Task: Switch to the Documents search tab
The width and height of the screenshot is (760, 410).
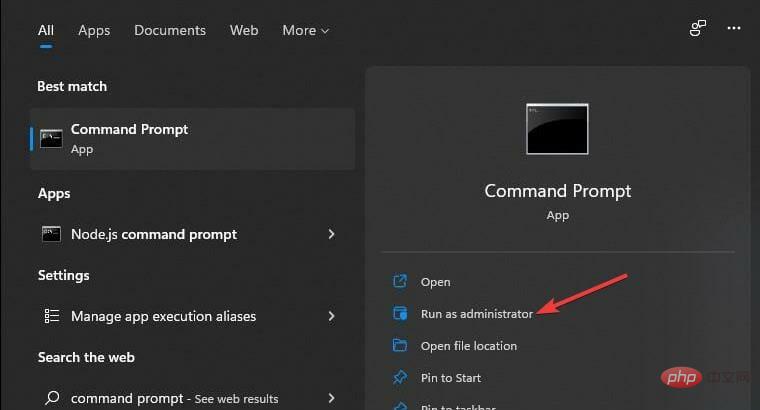Action: click(170, 30)
